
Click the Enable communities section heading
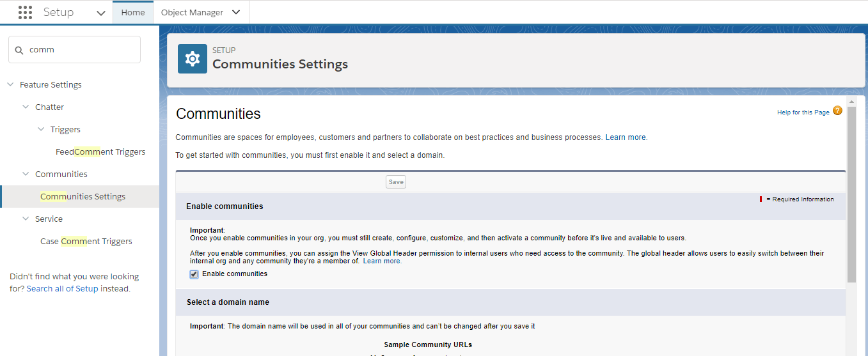pyautogui.click(x=225, y=206)
